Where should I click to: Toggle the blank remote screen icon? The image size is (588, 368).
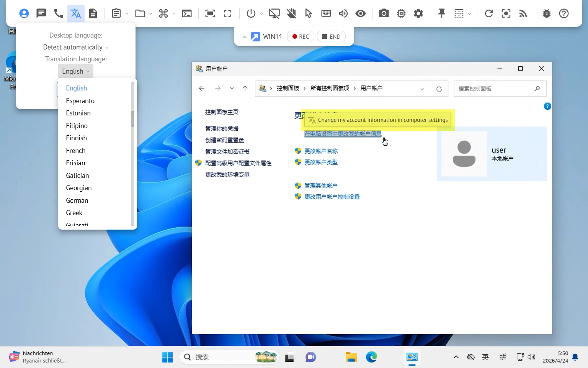[x=274, y=13]
